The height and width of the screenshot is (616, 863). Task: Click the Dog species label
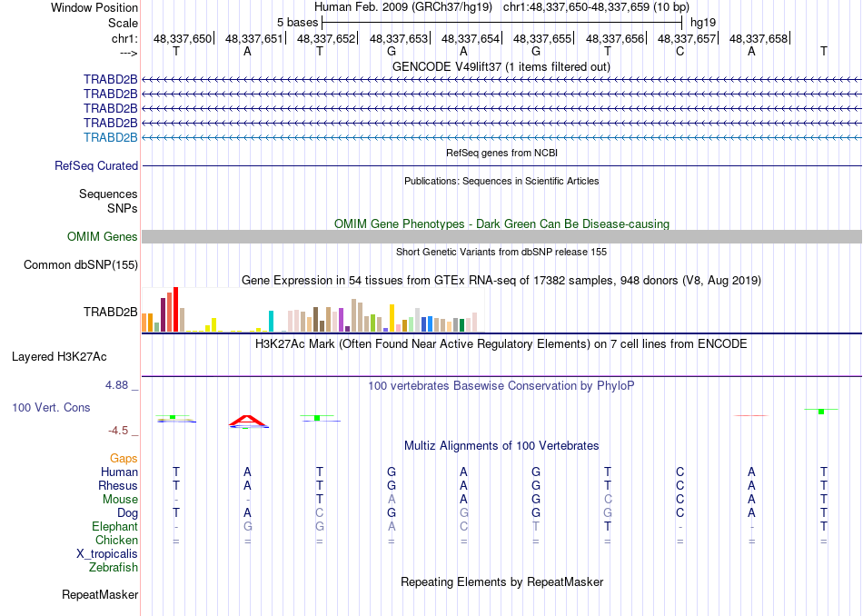click(127, 513)
